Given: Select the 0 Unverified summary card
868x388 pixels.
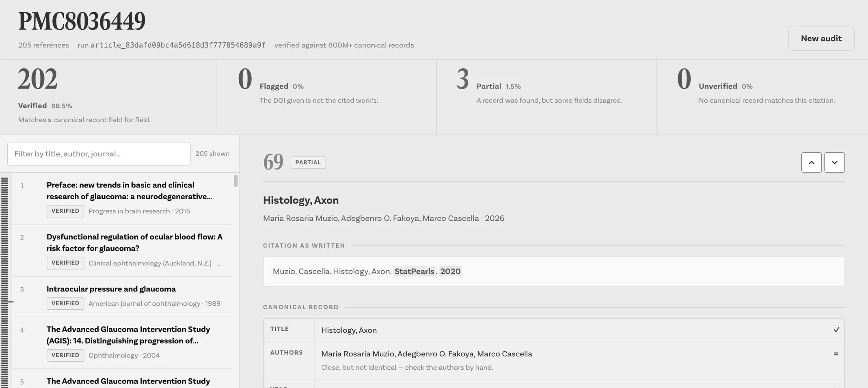Looking at the screenshot, I should 762,97.
